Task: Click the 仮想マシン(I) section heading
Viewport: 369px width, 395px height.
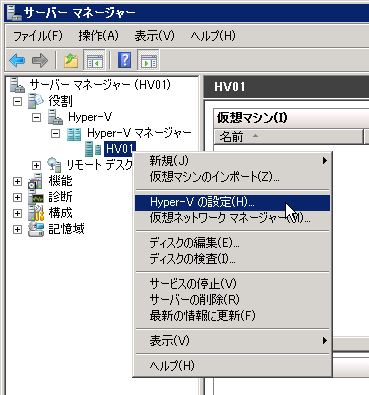Action: pos(252,118)
